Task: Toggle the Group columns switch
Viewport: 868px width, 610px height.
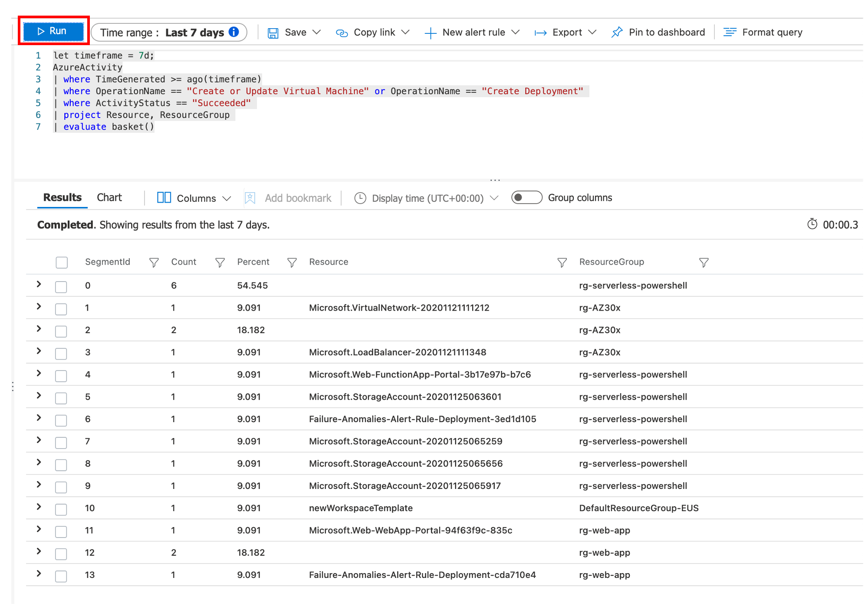Action: coord(526,198)
